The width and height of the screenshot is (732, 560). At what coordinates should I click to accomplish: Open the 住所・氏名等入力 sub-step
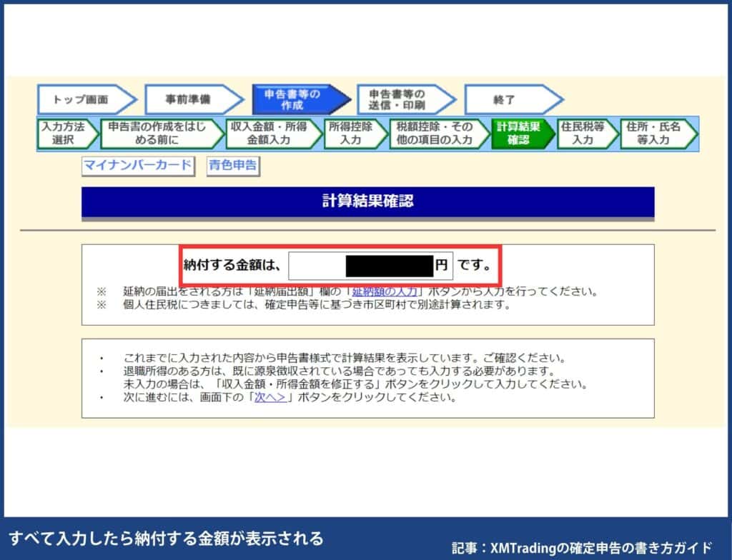(658, 134)
